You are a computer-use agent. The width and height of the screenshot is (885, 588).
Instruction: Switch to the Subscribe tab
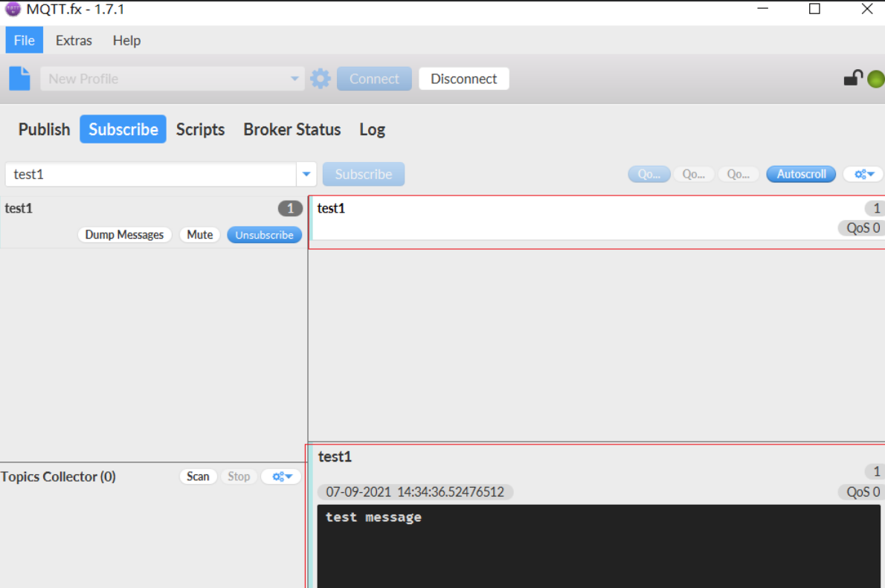tap(123, 129)
